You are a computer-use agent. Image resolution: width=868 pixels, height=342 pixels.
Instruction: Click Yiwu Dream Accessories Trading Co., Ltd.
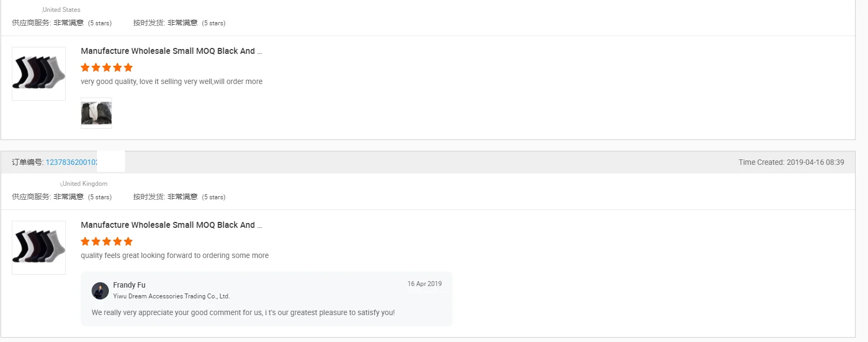pyautogui.click(x=171, y=296)
